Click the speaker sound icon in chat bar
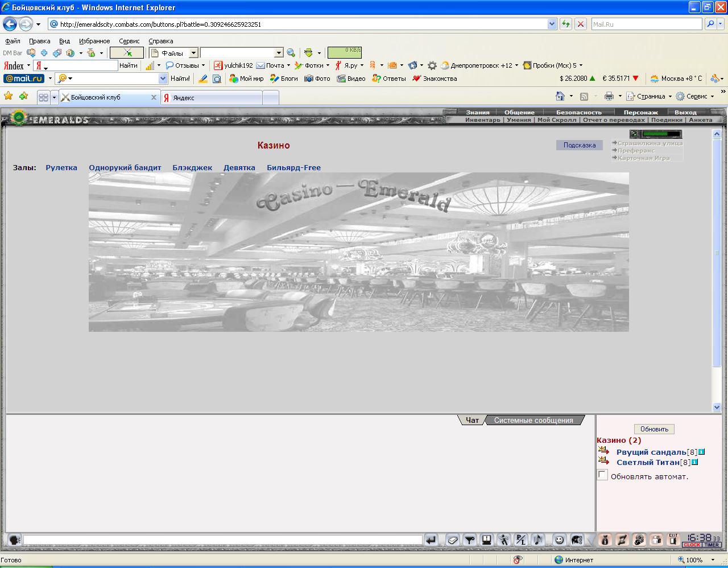The image size is (728, 568). pyautogui.click(x=538, y=540)
